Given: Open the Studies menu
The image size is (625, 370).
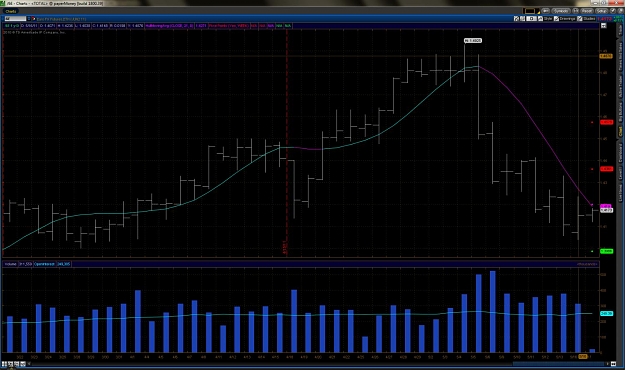Looking at the screenshot, I should click(586, 19).
